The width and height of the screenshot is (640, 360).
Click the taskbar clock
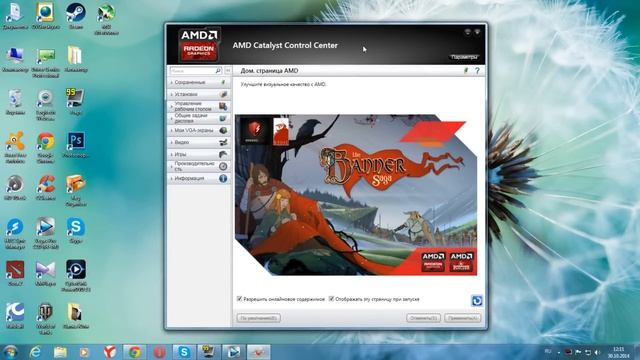(619, 352)
